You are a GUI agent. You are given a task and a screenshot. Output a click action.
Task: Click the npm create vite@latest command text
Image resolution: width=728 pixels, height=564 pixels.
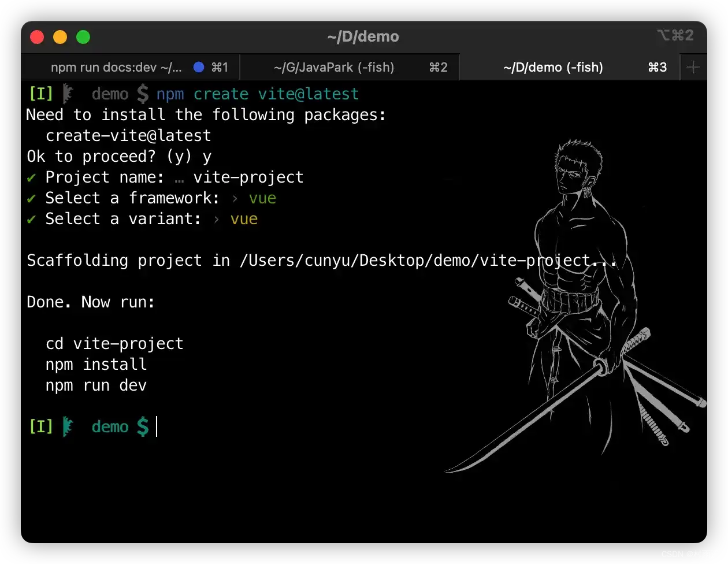click(x=258, y=94)
